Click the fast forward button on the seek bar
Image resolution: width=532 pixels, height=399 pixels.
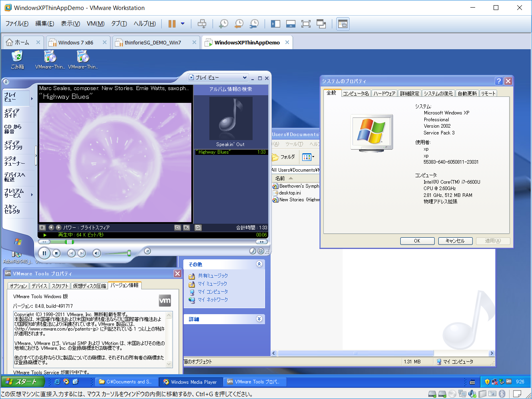tap(261, 242)
